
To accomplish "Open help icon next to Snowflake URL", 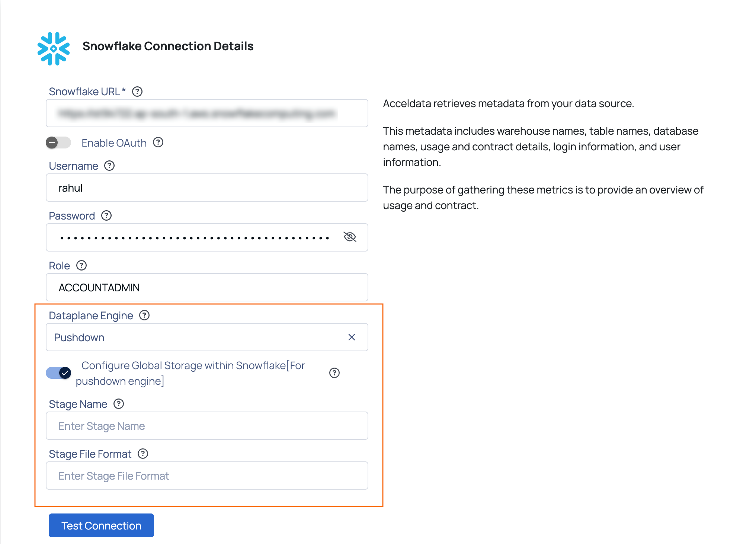I will [137, 92].
